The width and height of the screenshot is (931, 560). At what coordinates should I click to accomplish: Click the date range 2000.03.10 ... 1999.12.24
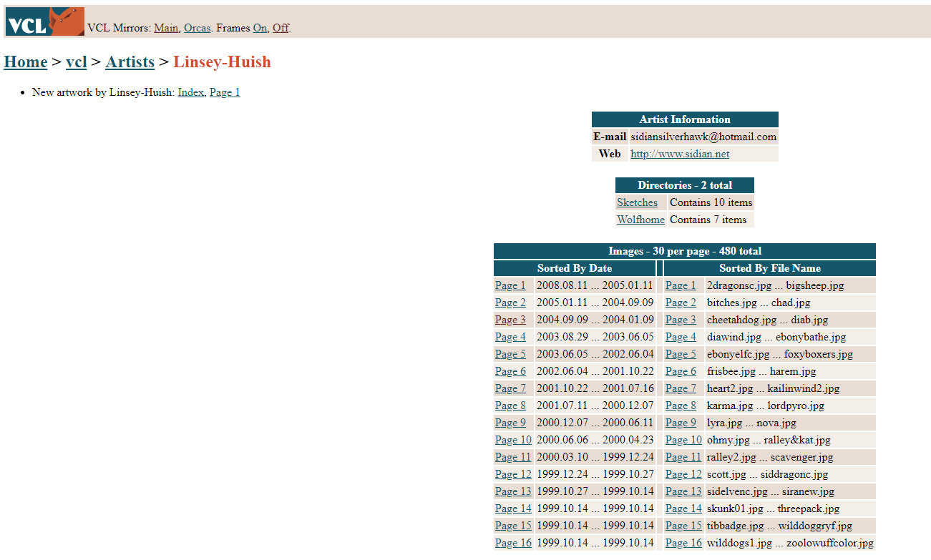[595, 457]
